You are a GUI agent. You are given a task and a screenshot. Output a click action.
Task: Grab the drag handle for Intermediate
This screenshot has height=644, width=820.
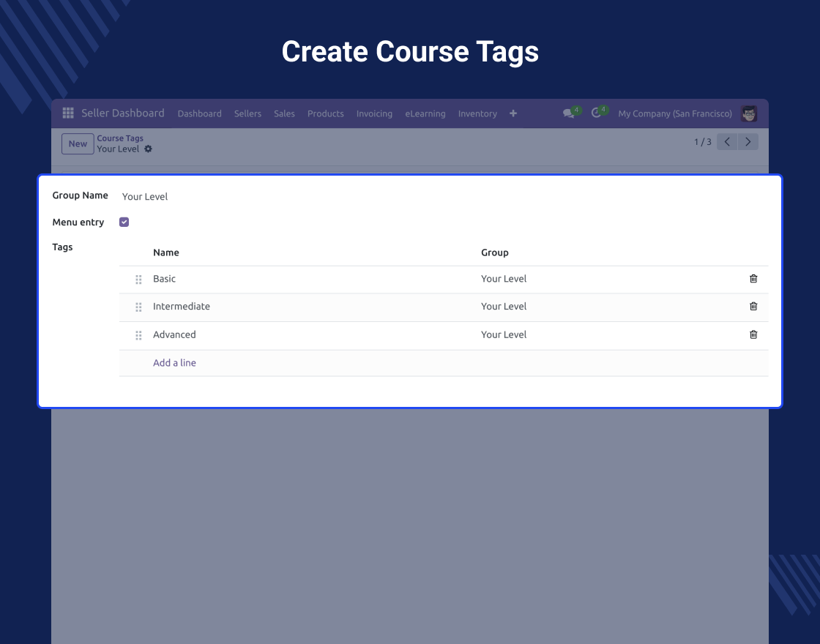138,307
